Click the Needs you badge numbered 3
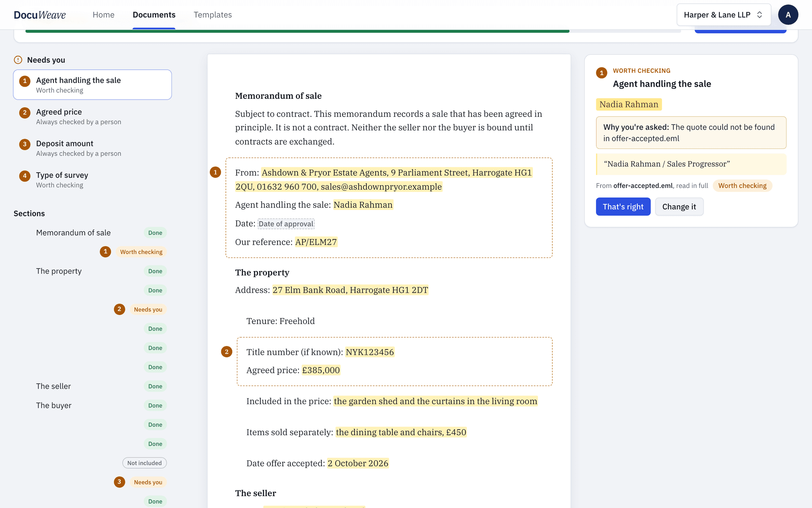 (148, 482)
